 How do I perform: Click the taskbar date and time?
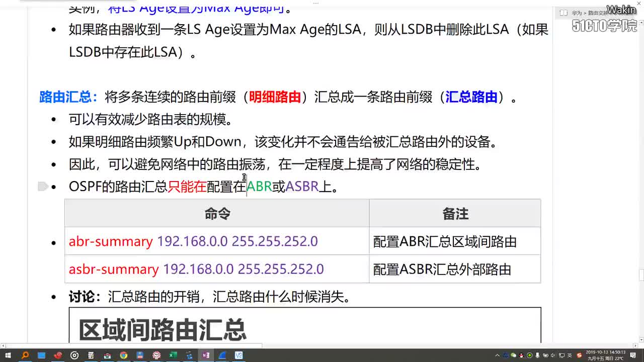click(606, 355)
